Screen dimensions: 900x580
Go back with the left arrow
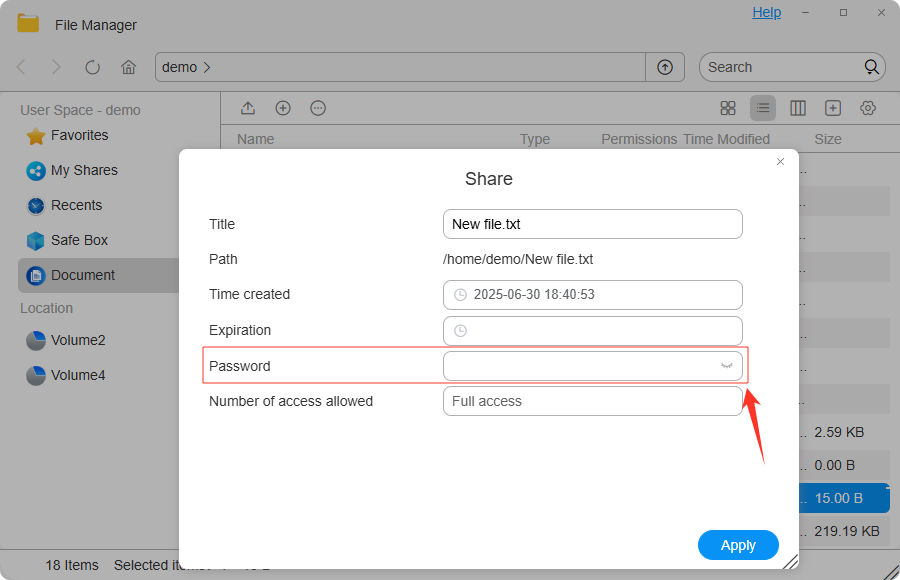[21, 67]
